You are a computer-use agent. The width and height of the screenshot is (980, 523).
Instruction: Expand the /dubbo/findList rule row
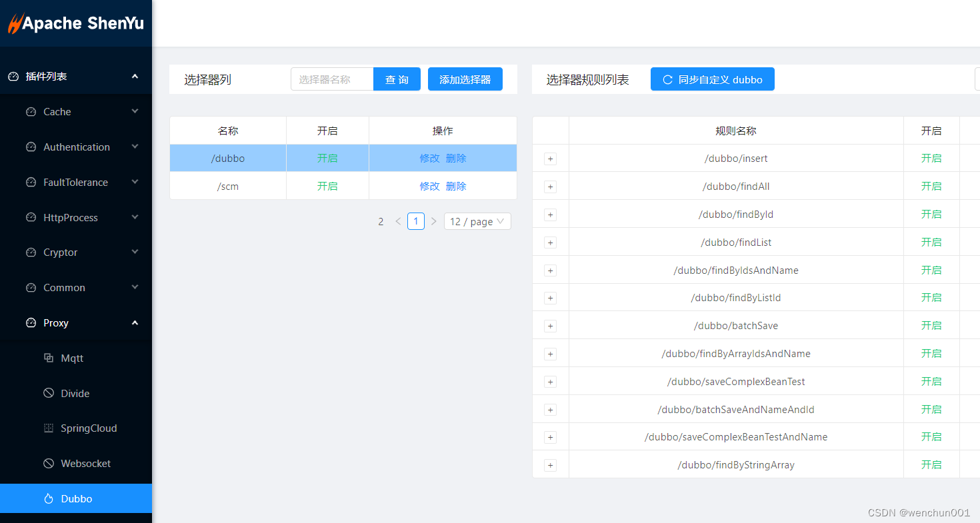[x=550, y=243]
